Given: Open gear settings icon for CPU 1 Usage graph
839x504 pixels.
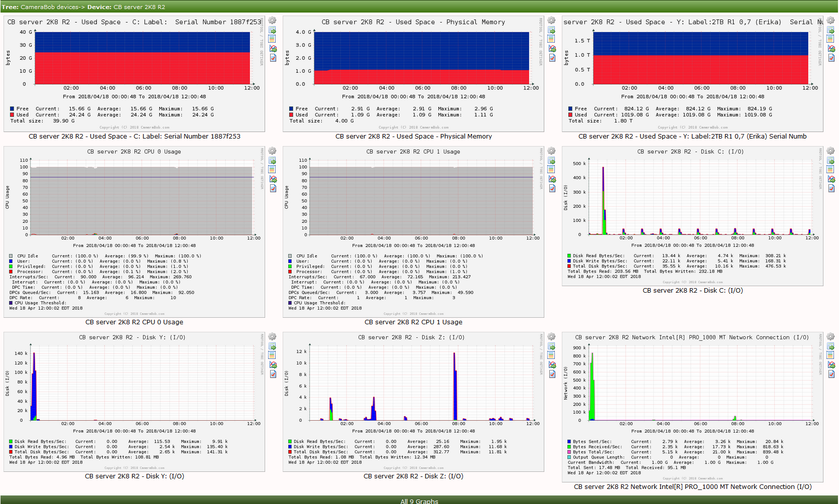Looking at the screenshot, I should pyautogui.click(x=552, y=151).
